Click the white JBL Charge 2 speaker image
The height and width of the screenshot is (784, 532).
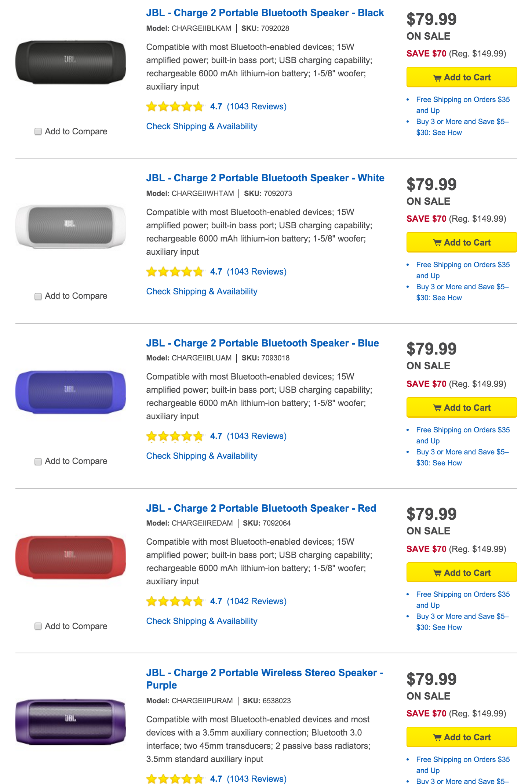coord(70,226)
